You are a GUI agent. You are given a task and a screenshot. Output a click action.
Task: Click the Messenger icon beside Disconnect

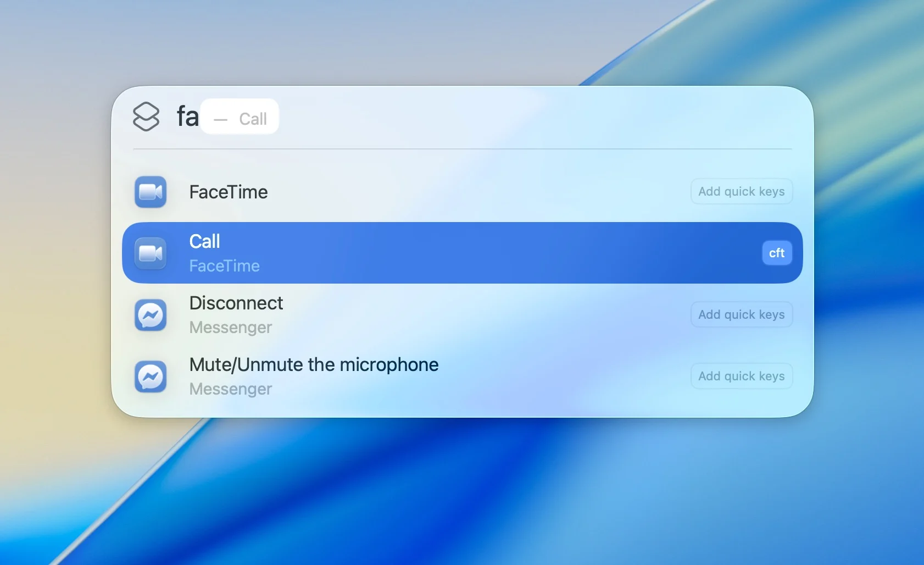pyautogui.click(x=151, y=315)
